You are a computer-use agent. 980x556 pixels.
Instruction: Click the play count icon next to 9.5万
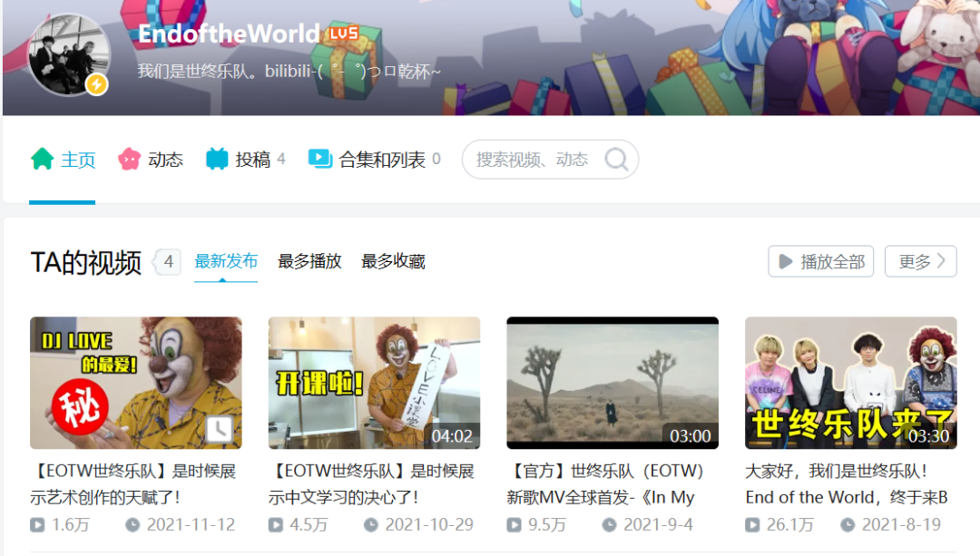(514, 525)
